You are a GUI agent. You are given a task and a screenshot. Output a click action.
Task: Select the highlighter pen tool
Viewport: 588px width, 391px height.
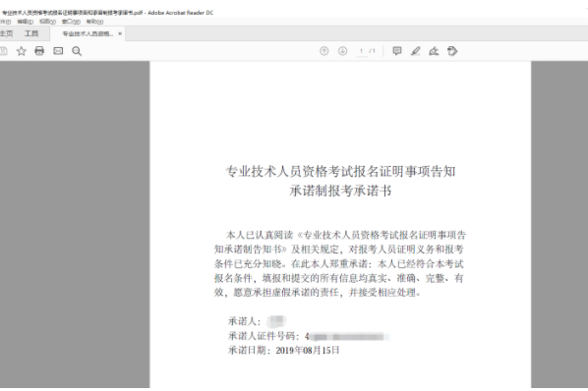click(x=416, y=51)
